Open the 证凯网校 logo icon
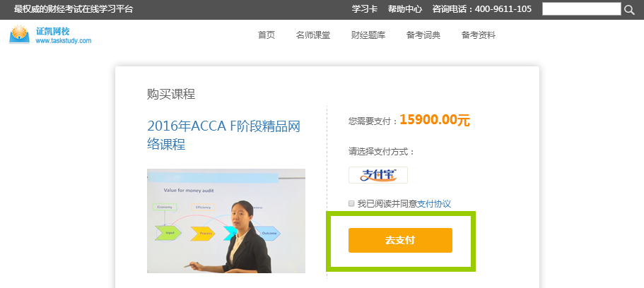 click(20, 35)
